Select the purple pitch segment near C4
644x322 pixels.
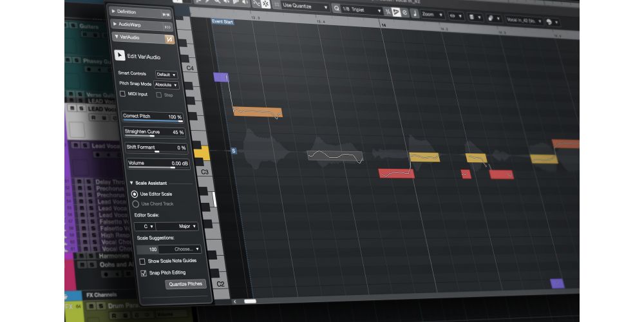tap(220, 77)
